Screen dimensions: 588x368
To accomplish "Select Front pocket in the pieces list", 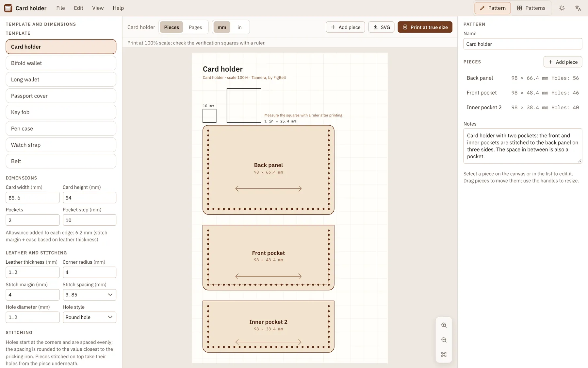I will click(522, 93).
